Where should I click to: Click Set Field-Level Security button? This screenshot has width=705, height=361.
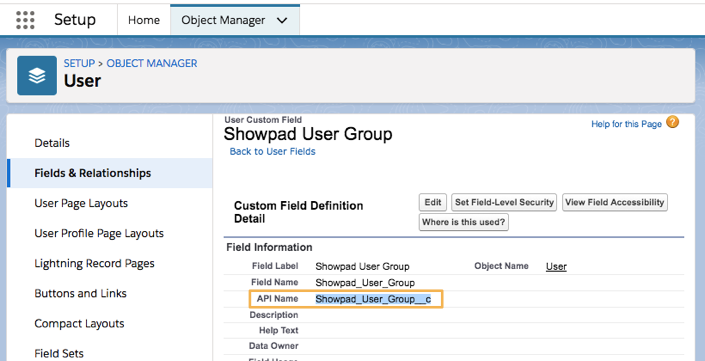[504, 202]
